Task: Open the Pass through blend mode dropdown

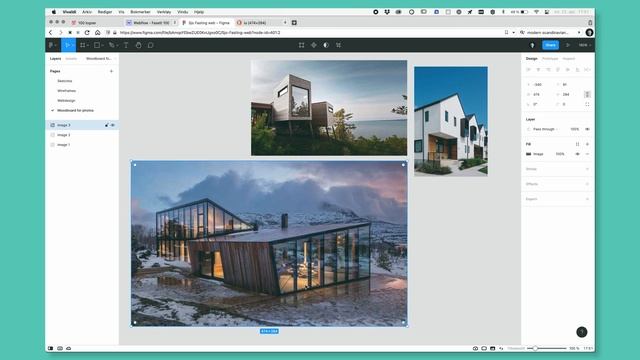Action: pyautogui.click(x=546, y=129)
